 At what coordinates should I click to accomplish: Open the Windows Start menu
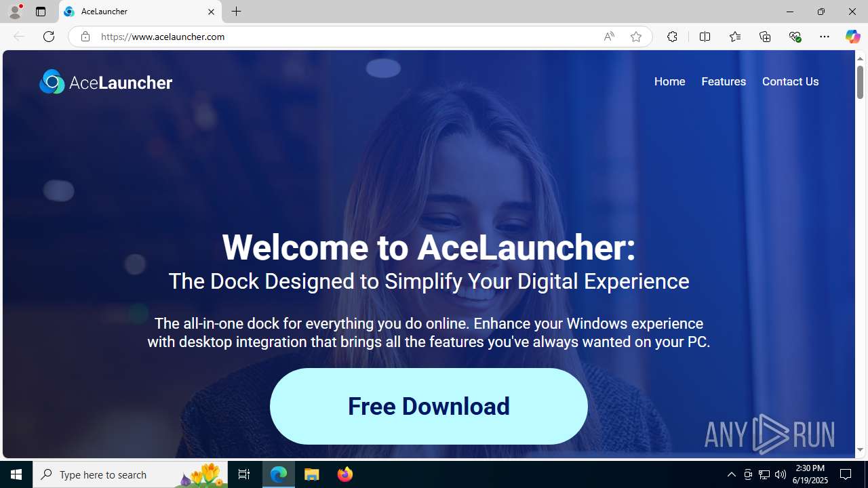click(16, 474)
